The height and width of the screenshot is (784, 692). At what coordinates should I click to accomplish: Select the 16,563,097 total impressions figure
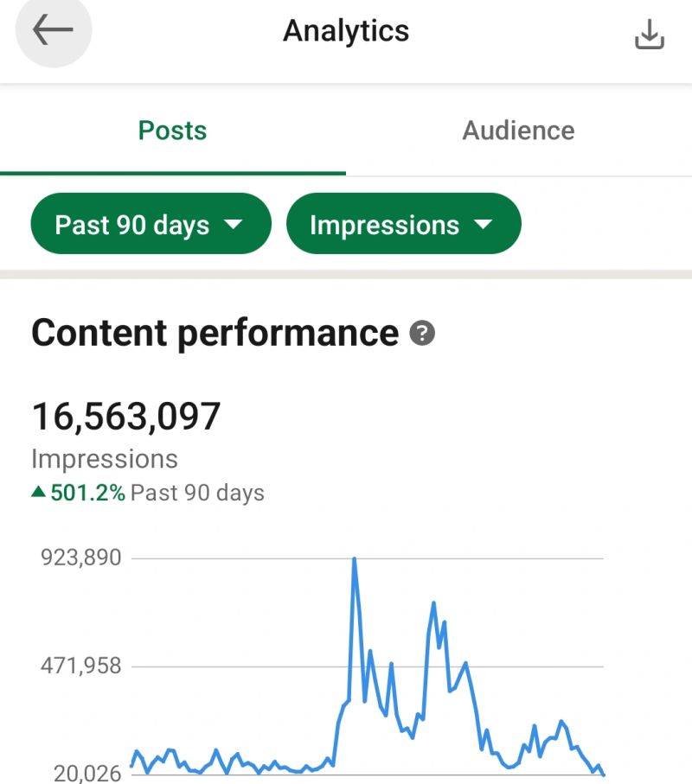(x=126, y=417)
